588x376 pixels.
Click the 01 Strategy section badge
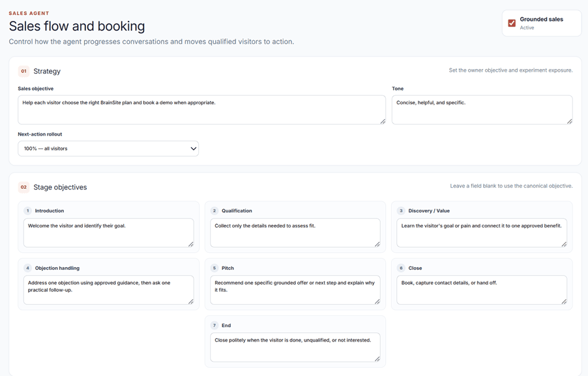[x=23, y=71]
